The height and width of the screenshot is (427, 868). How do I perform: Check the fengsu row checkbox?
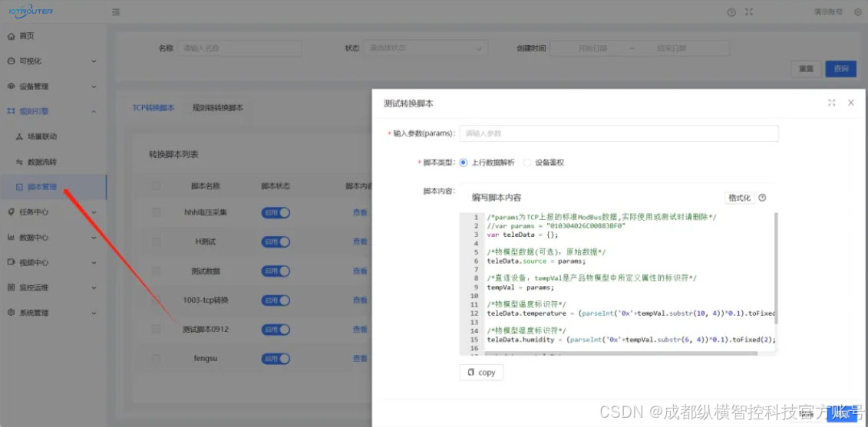click(156, 359)
